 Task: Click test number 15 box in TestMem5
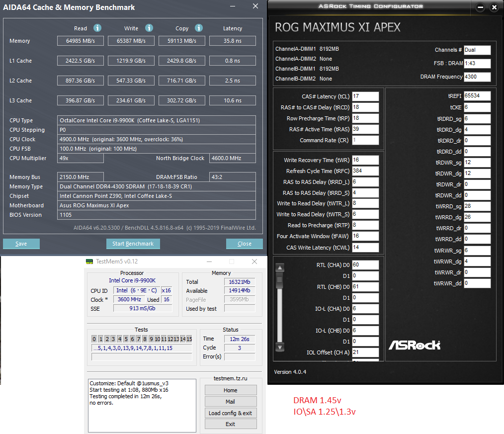click(x=189, y=339)
